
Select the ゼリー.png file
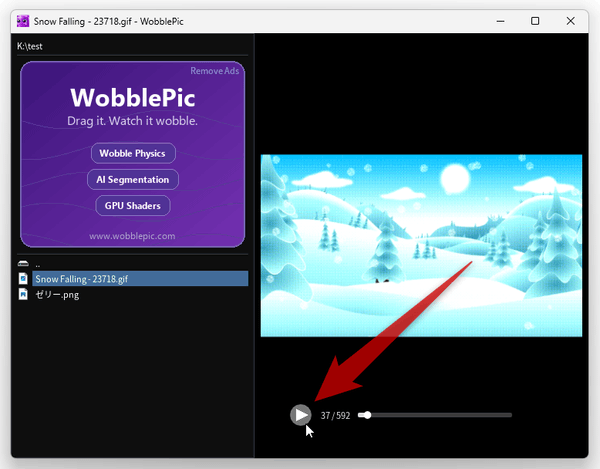click(x=57, y=295)
